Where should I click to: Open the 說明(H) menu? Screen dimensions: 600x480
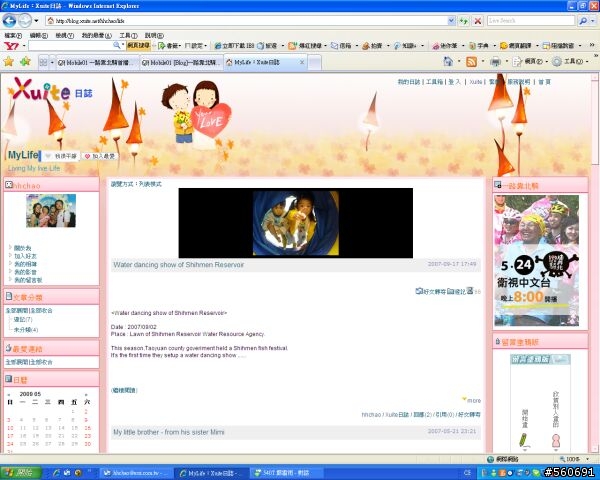[154, 35]
